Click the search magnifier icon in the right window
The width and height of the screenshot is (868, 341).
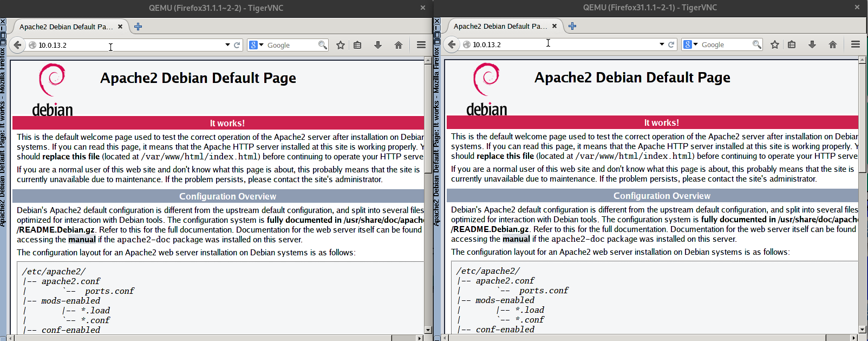[x=756, y=44]
